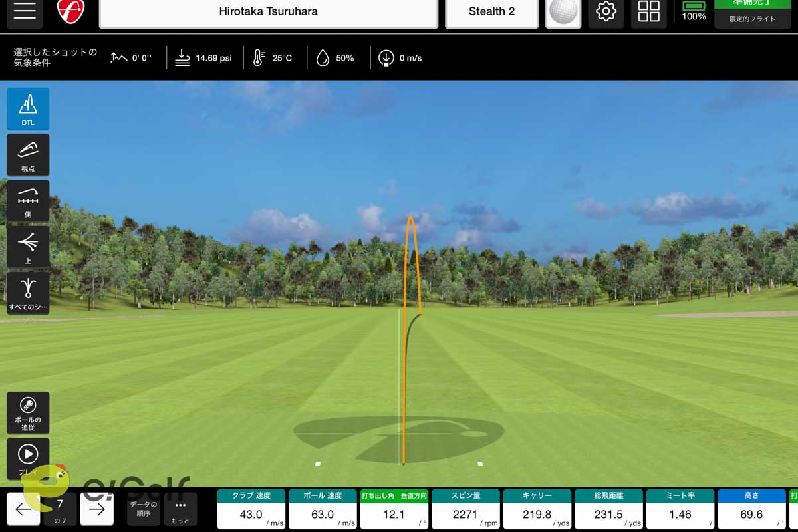Screen dimensions: 798x532
Task: Open データの順序 data order options
Action: coord(144,510)
